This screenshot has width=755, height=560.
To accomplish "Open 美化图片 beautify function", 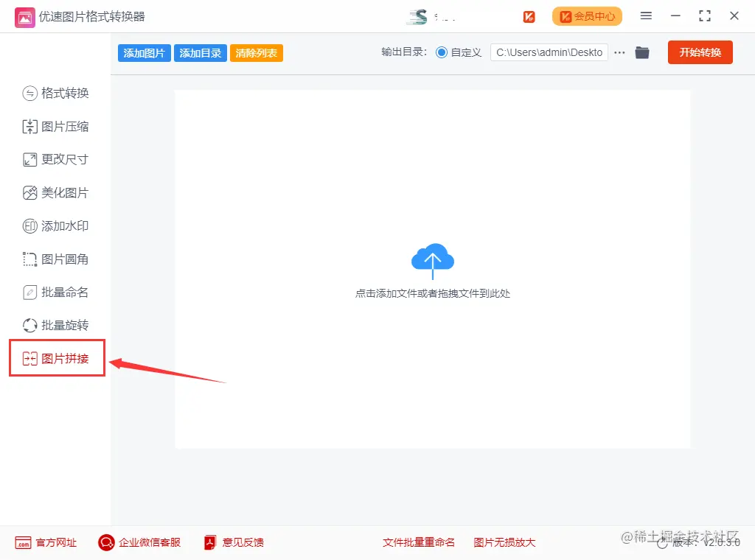I will pos(55,193).
